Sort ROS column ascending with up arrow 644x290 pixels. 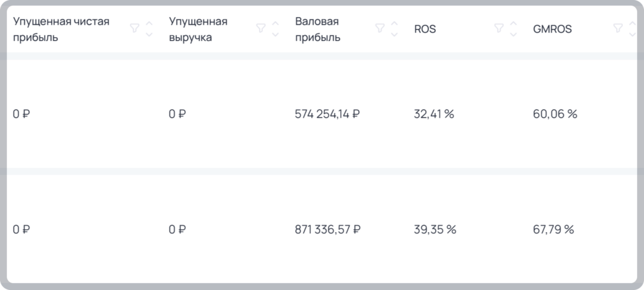pos(513,23)
